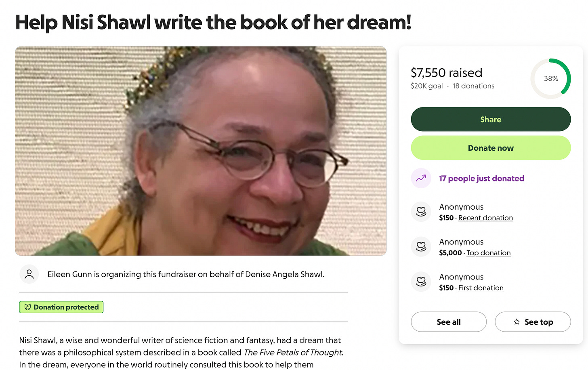Open the Top donation link
The image size is (588, 370).
click(x=488, y=253)
